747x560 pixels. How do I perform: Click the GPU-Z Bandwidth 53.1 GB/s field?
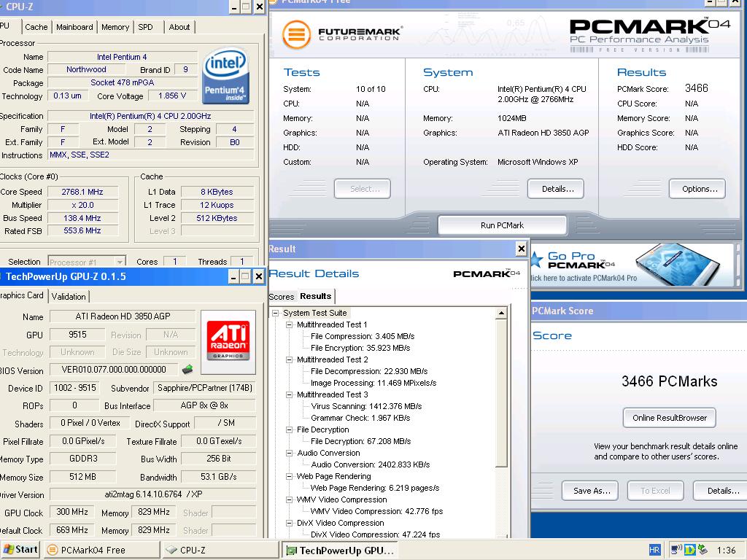219,477
